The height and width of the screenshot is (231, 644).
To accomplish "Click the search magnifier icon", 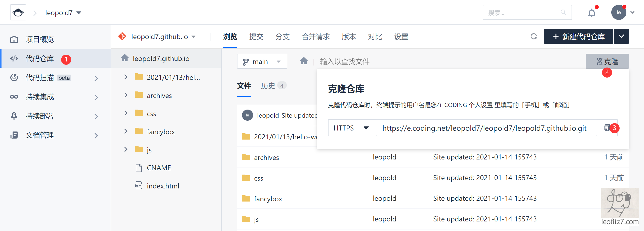I will (563, 12).
